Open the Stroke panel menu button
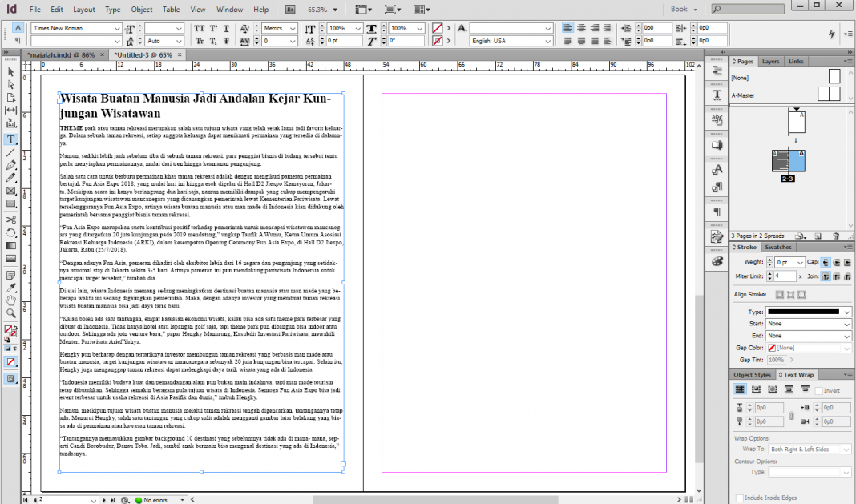Image resolution: width=856 pixels, height=504 pixels. pos(849,248)
